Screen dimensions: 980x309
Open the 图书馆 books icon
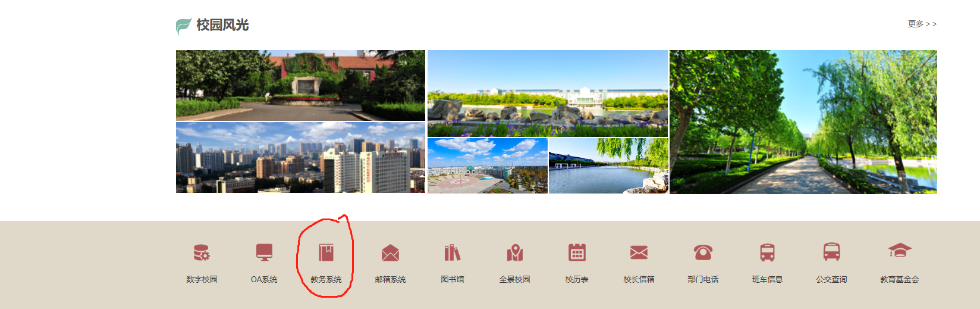(453, 252)
